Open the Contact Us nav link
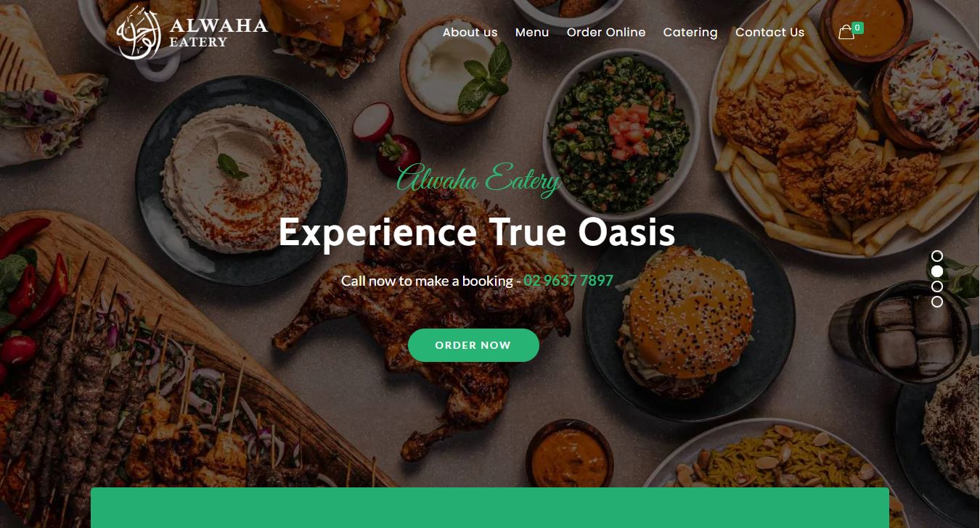This screenshot has width=980, height=528. (770, 32)
